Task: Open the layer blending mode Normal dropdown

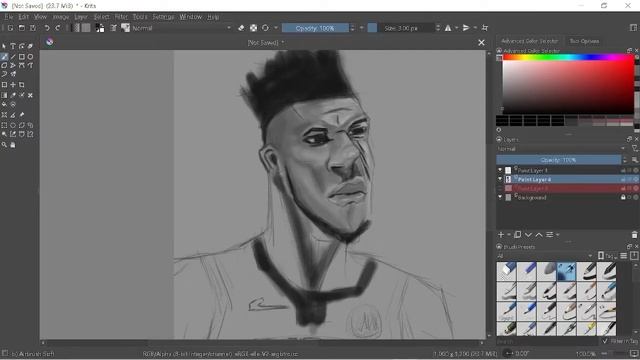Action: (x=561, y=149)
